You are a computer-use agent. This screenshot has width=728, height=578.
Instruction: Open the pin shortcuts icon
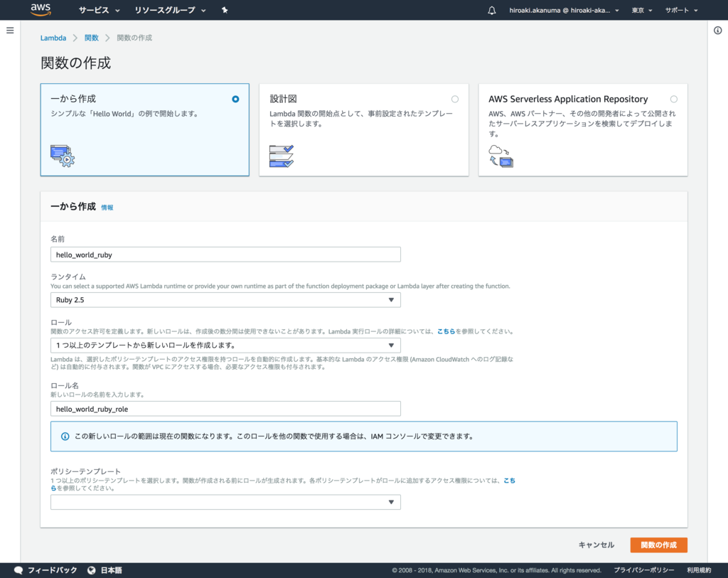[225, 10]
